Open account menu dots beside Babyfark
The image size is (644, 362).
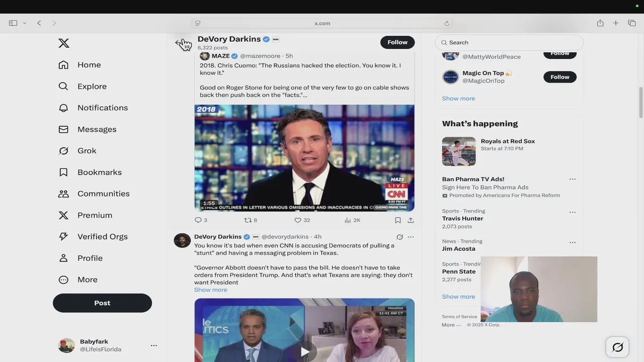[154, 345]
